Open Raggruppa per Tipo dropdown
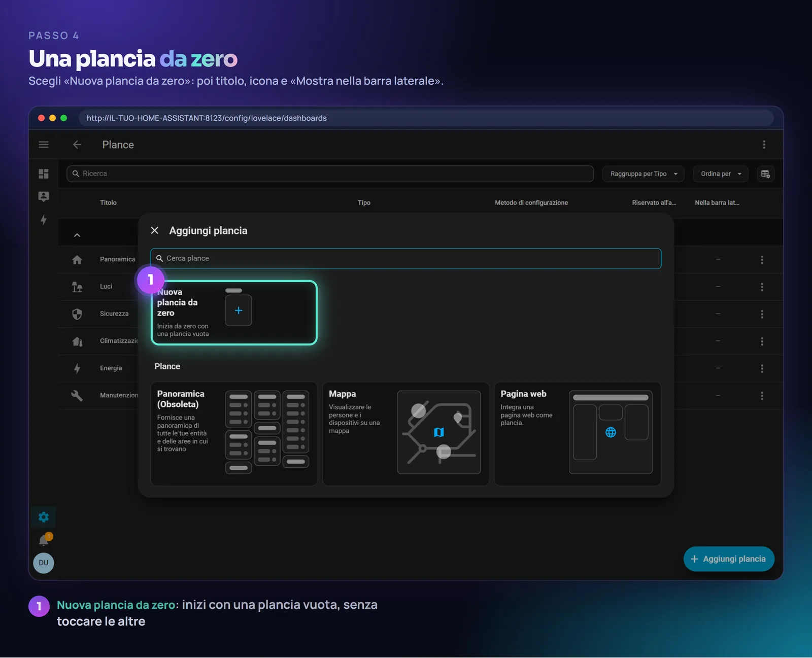The height and width of the screenshot is (658, 812). 644,174
